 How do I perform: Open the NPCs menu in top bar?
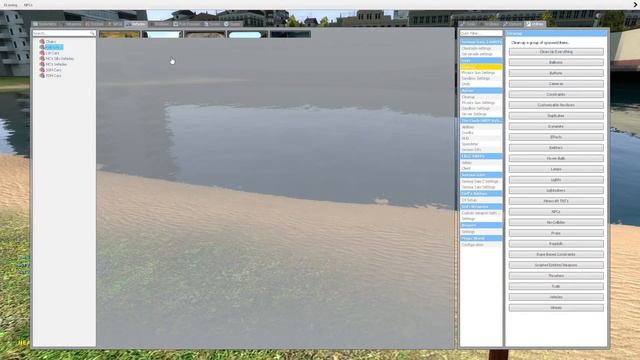(28, 5)
